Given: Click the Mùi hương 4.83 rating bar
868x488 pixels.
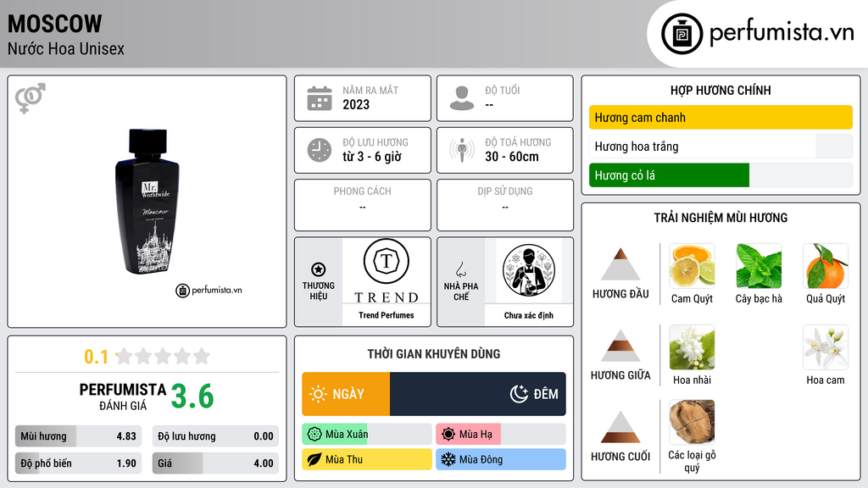Looking at the screenshot, I should [79, 436].
